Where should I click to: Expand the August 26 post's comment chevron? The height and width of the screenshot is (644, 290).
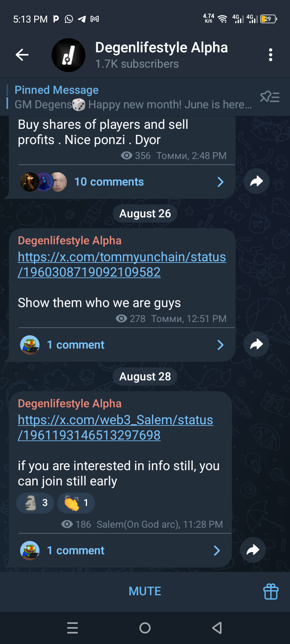pyautogui.click(x=220, y=345)
